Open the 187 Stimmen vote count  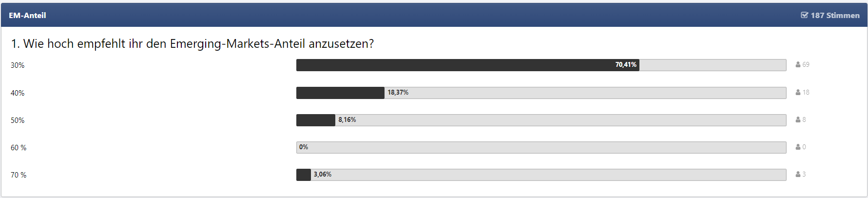tap(835, 16)
